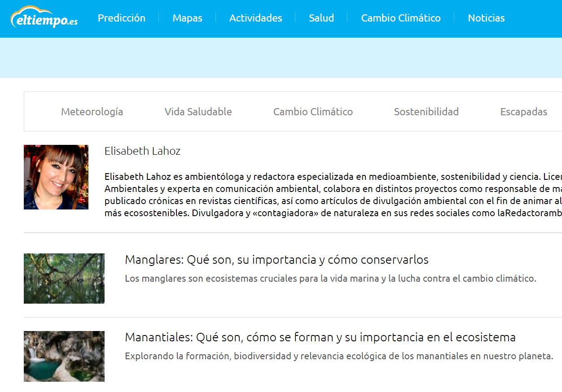The image size is (562, 392).
Task: Open the mangrove article thumbnail image
Action: pos(64,279)
